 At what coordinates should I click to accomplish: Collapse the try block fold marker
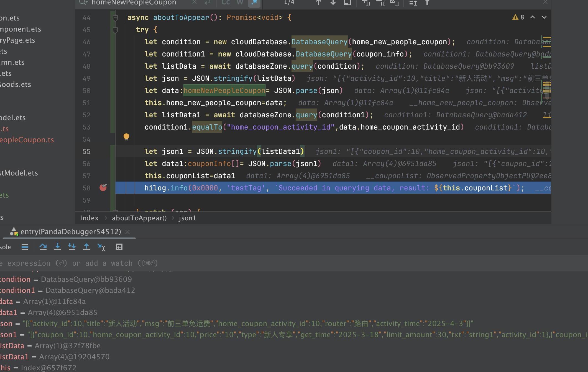coord(115,30)
